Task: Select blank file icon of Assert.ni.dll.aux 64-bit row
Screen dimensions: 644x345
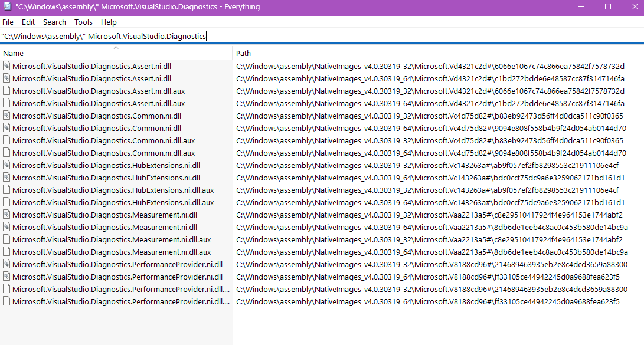Action: 6,103
